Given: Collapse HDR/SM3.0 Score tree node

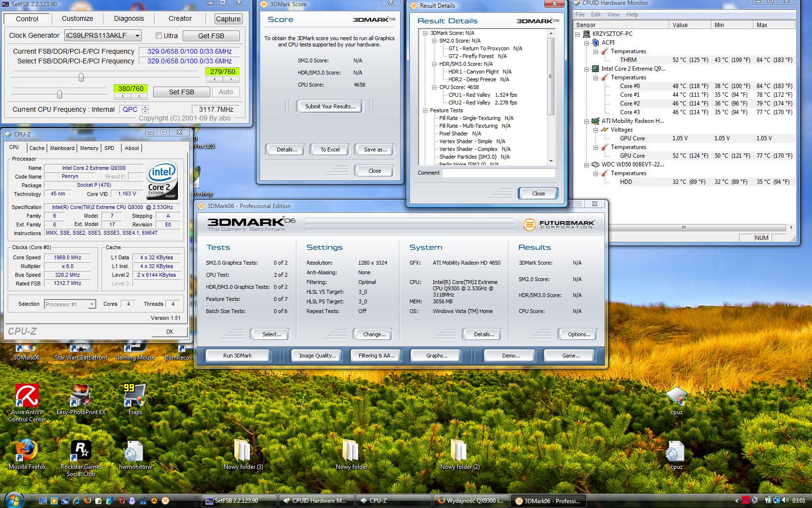Looking at the screenshot, I should click(434, 64).
